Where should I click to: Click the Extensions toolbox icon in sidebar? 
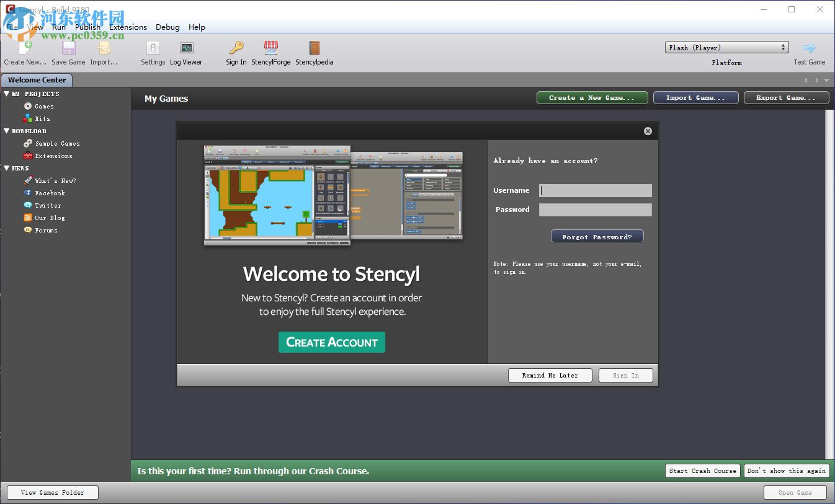(27, 156)
